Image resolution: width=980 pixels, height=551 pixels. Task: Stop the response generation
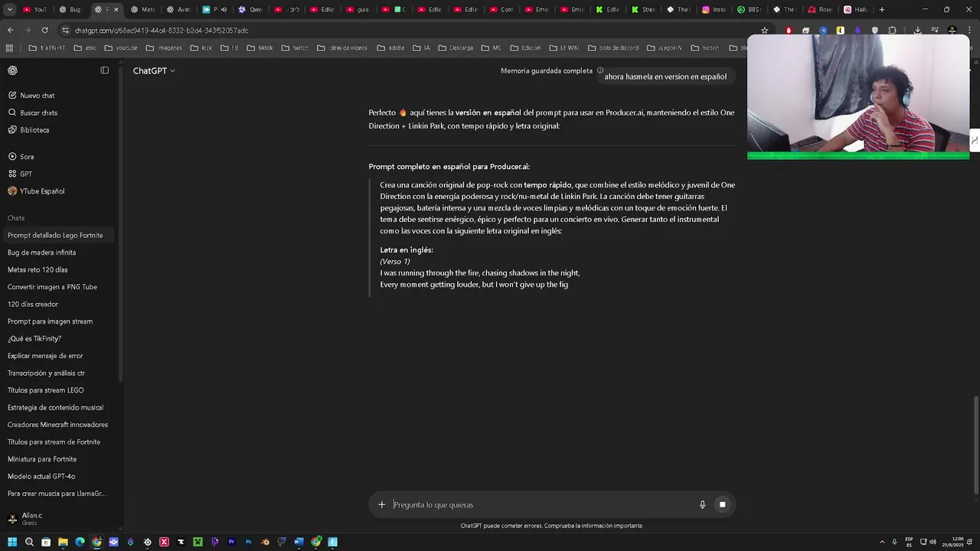[722, 504]
